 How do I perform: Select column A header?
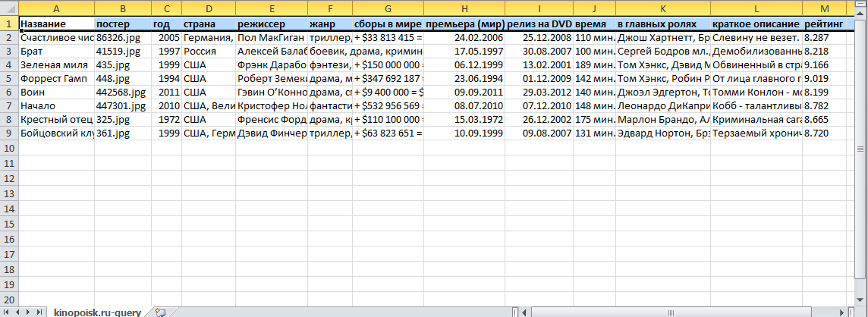pos(56,8)
